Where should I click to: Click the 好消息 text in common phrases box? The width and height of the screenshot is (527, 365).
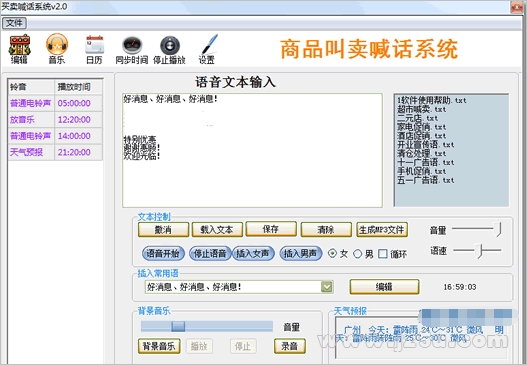194,287
